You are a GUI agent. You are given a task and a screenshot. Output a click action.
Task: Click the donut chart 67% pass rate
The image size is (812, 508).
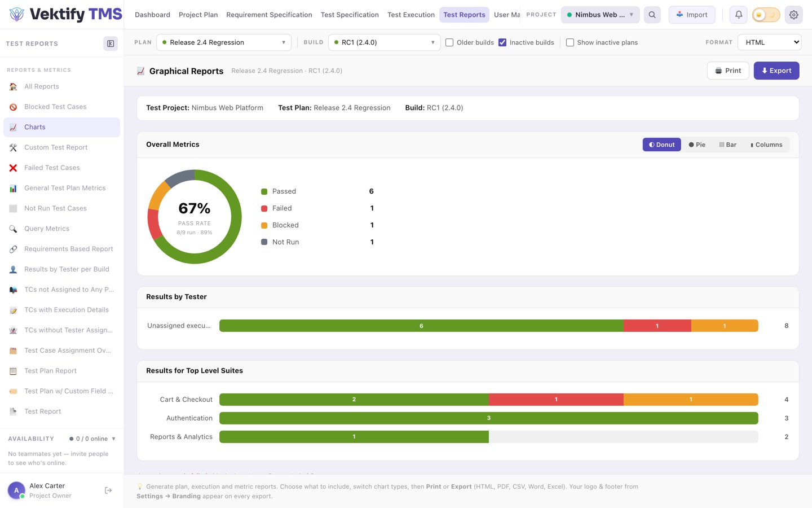195,217
